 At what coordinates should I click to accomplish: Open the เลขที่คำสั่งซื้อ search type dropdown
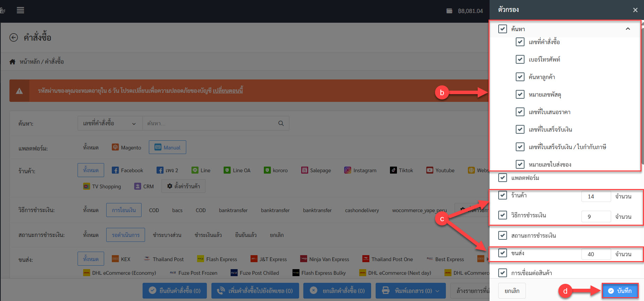[110, 123]
